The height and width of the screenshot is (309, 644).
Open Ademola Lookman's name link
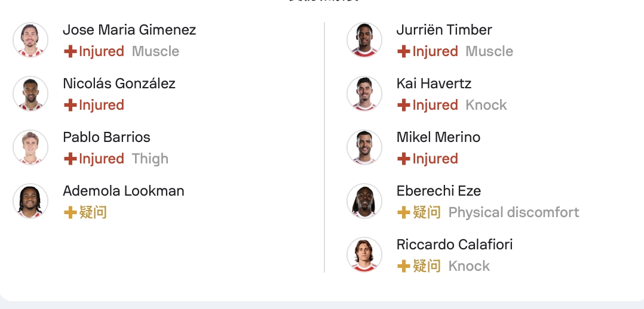click(123, 191)
